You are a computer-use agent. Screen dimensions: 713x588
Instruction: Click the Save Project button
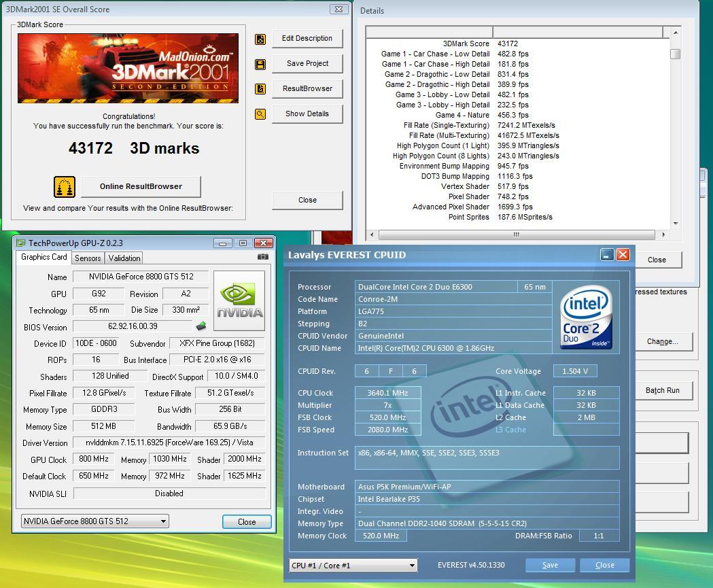click(307, 64)
